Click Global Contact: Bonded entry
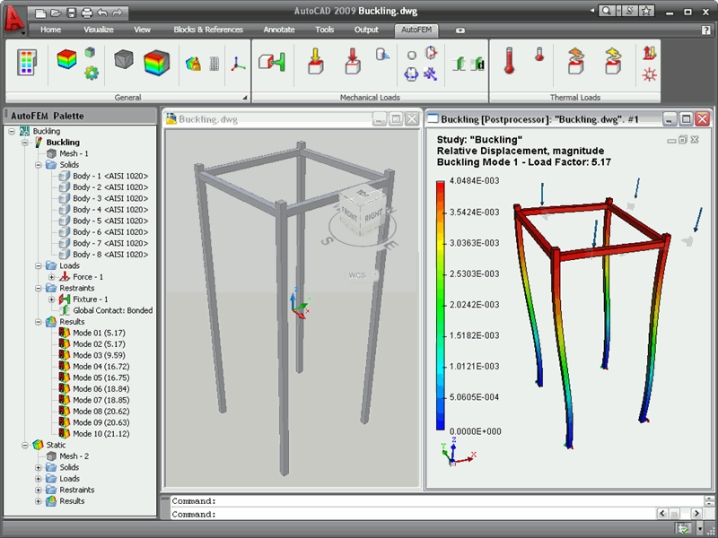The height and width of the screenshot is (538, 718). tap(112, 310)
